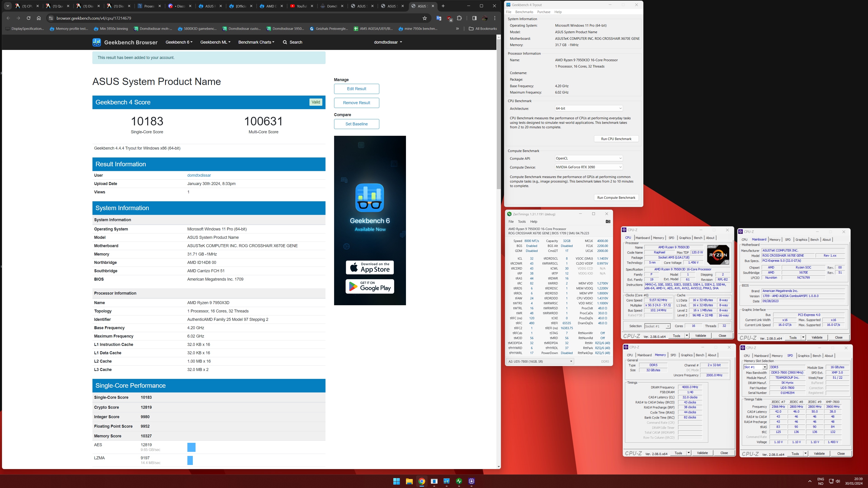The image size is (868, 488).
Task: Click the ZenTimings camera screenshot icon
Action: point(608,221)
